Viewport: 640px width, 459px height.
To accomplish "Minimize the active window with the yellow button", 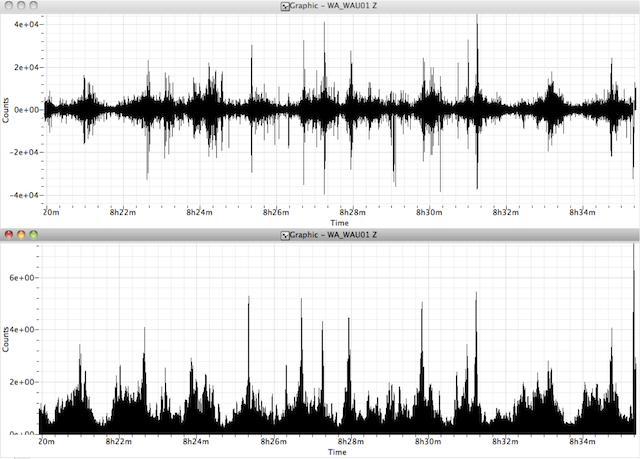I will (x=22, y=234).
